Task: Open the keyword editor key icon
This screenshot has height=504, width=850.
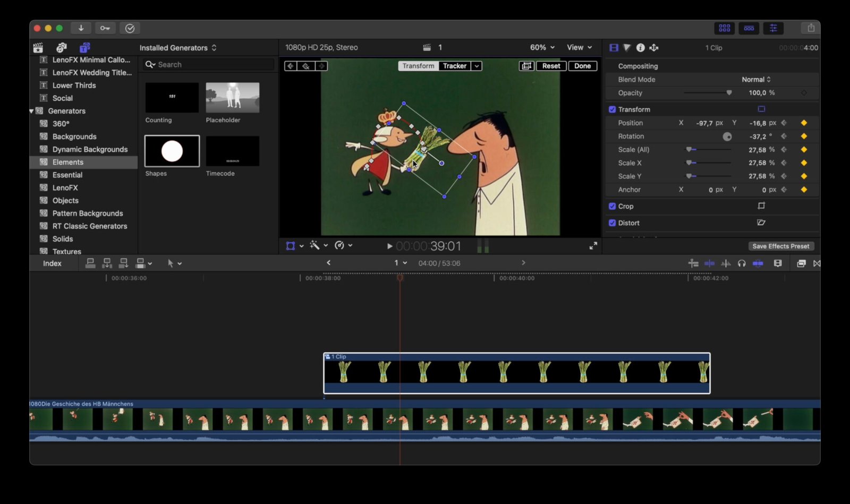Action: pos(105,28)
